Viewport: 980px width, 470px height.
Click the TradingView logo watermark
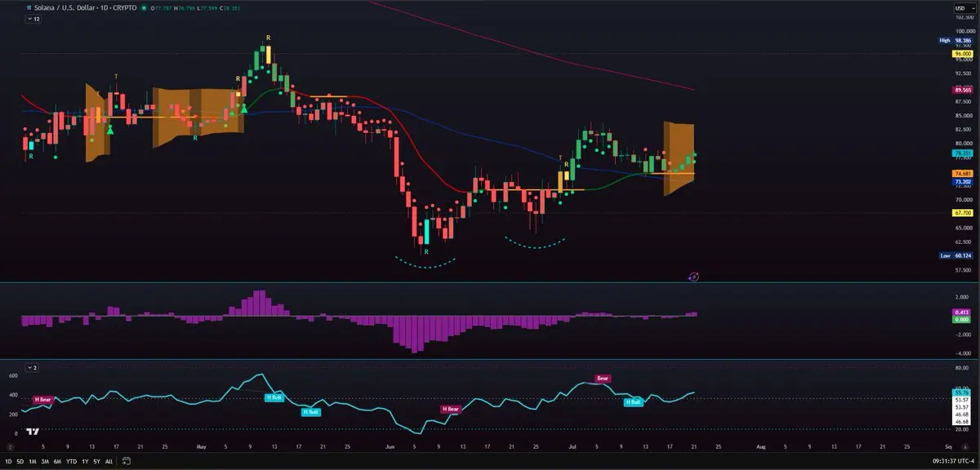(33, 432)
